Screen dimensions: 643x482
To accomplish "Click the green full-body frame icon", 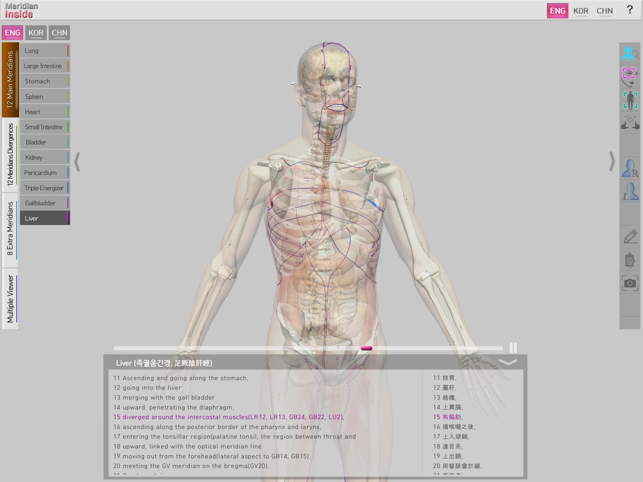I will coord(630,99).
